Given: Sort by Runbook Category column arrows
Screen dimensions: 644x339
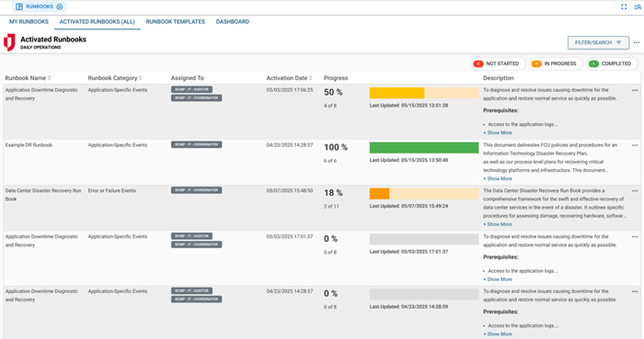Looking at the screenshot, I should [x=141, y=79].
